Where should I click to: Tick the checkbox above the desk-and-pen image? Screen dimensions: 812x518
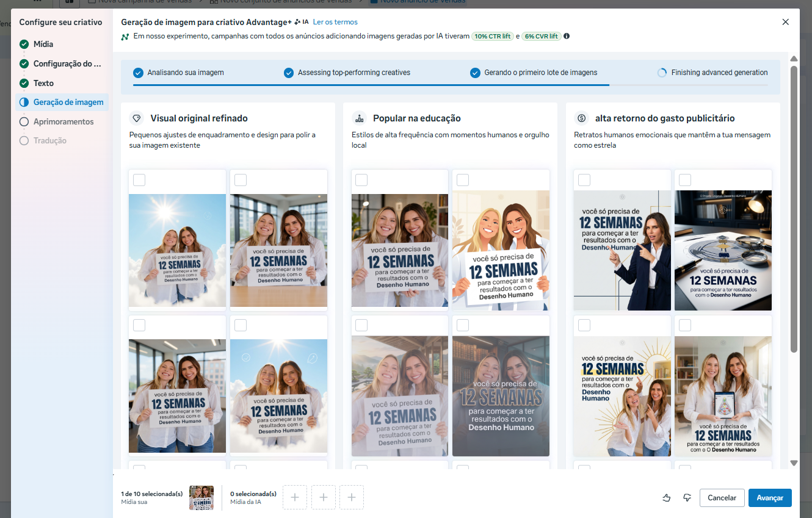[x=685, y=180]
